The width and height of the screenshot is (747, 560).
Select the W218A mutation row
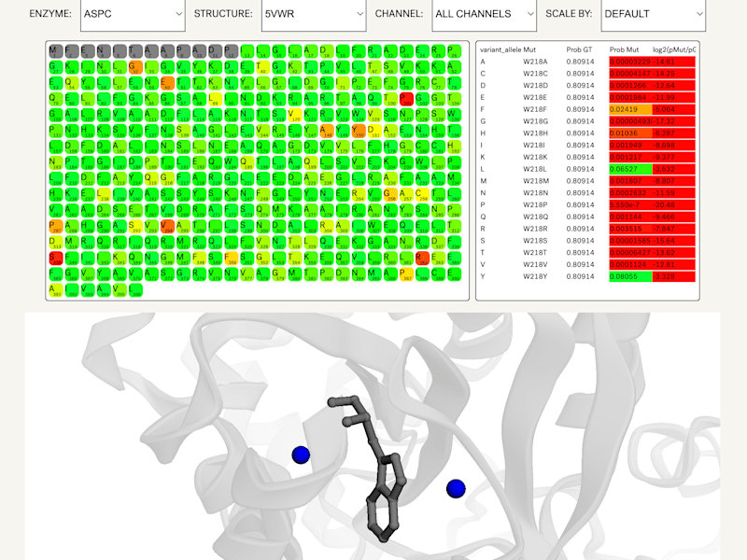pos(587,62)
